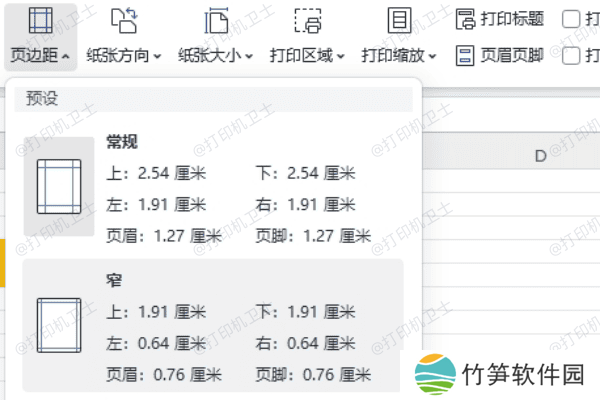The image size is (600, 400).
Task: Click the 打印标题 print titles icon
Action: point(465,19)
